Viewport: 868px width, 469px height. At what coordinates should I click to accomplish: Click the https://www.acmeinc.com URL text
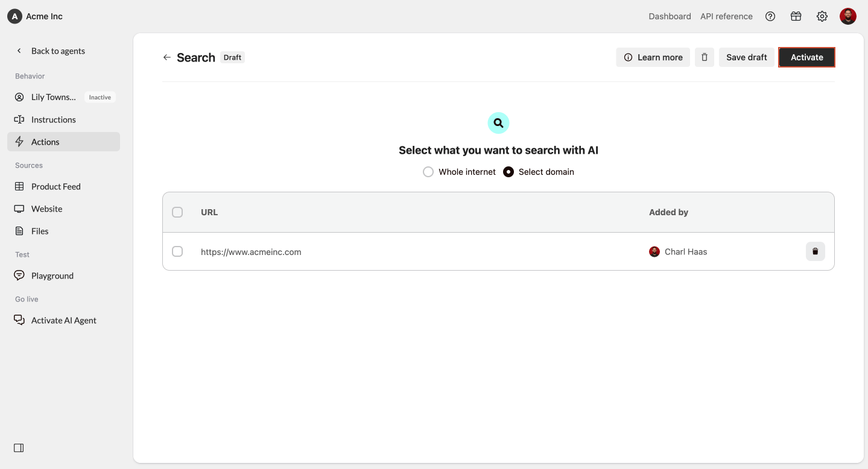251,252
